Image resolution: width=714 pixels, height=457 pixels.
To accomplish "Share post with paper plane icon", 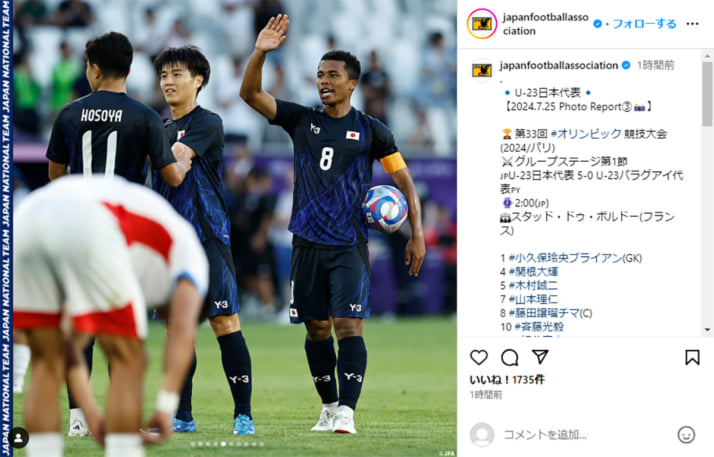I will [x=540, y=357].
